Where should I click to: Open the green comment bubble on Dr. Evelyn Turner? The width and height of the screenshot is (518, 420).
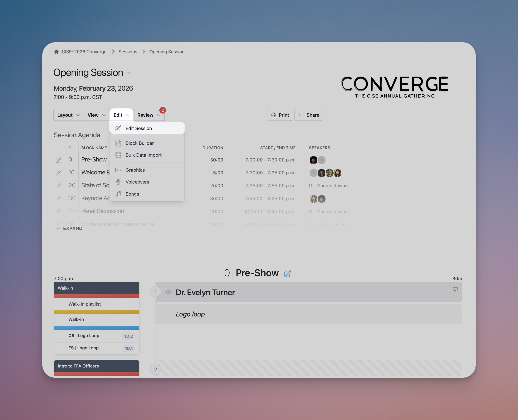(x=455, y=289)
